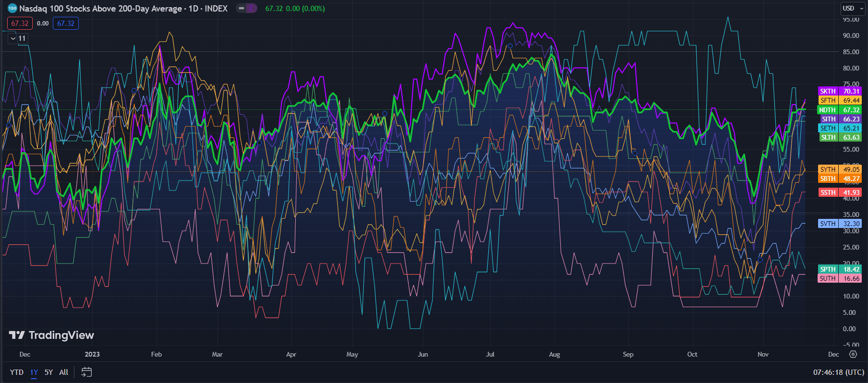Click the Dec label at far left of time axis
The image size is (868, 383).
(x=25, y=354)
